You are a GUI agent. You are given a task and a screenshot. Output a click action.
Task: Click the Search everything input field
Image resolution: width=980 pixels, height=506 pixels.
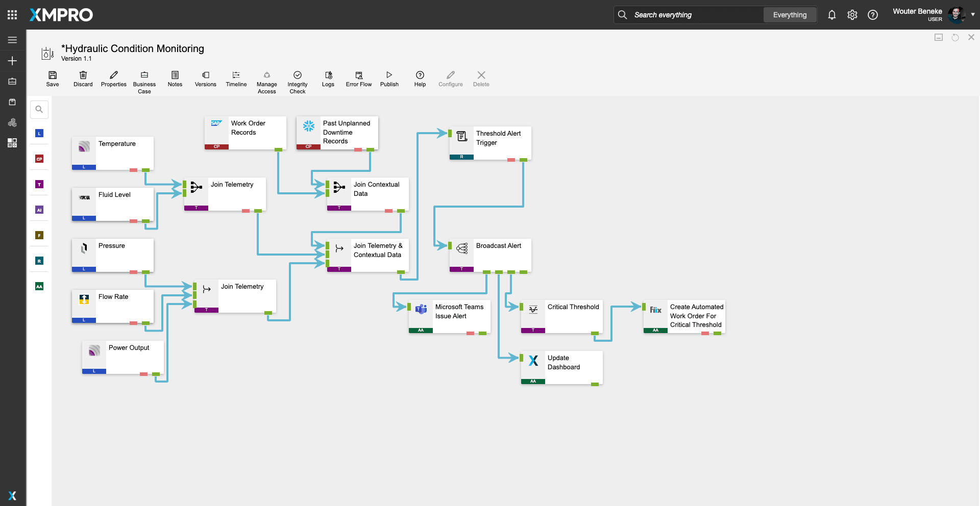(694, 15)
